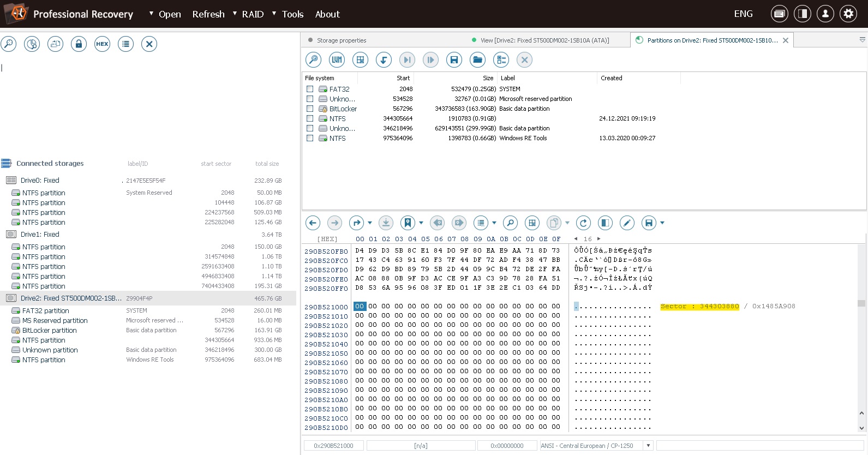Click the bent down-arrow icon in partitions toolbar

click(384, 60)
